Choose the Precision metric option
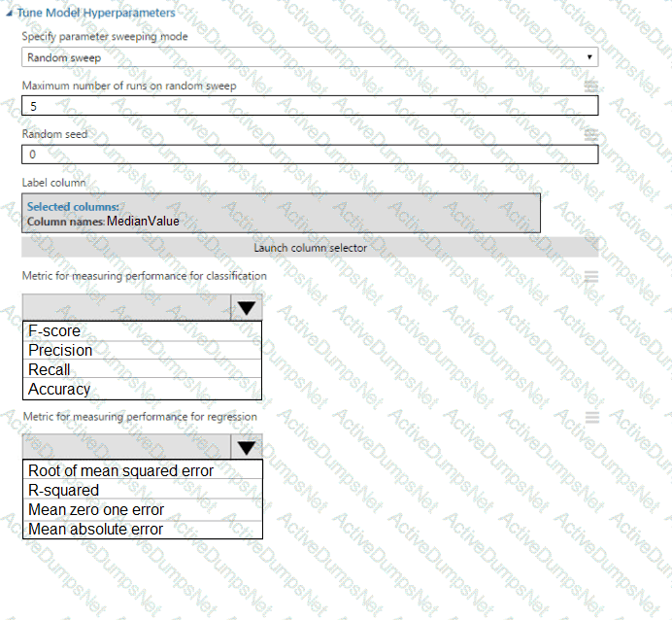 click(x=142, y=351)
